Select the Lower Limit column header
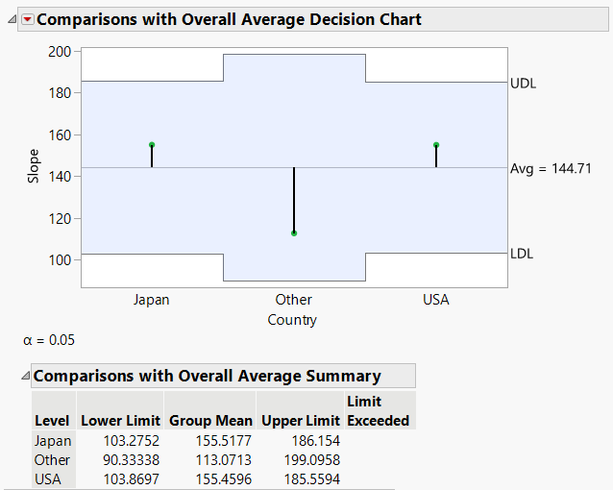Image resolution: width=613 pixels, height=490 pixels. click(x=120, y=421)
